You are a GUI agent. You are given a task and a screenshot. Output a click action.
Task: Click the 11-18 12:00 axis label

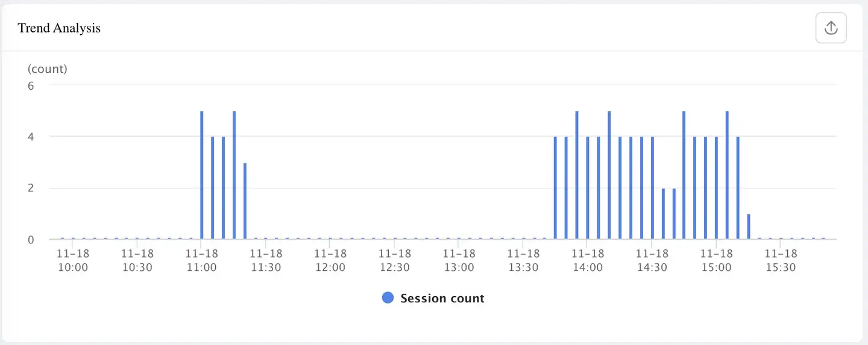tap(330, 261)
